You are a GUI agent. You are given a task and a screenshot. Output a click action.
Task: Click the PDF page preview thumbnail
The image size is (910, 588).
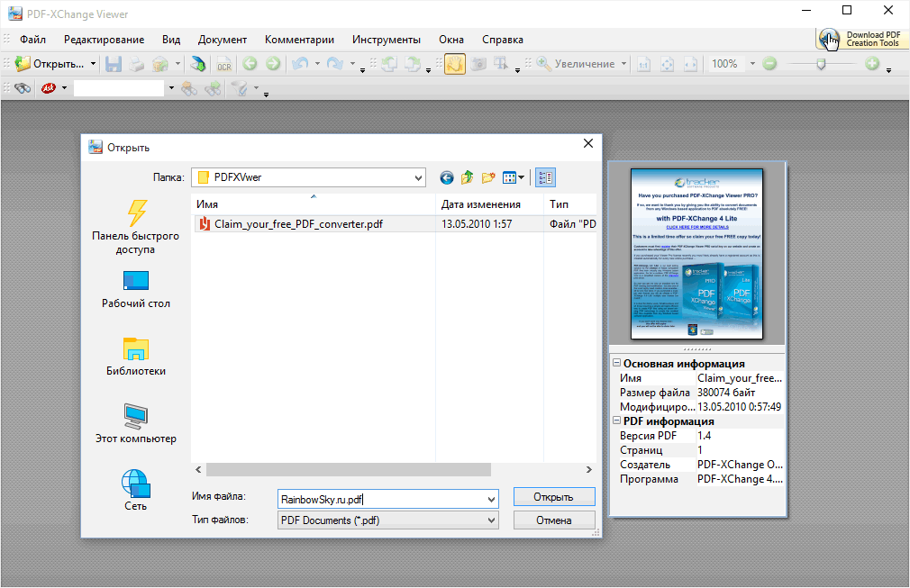(x=697, y=253)
